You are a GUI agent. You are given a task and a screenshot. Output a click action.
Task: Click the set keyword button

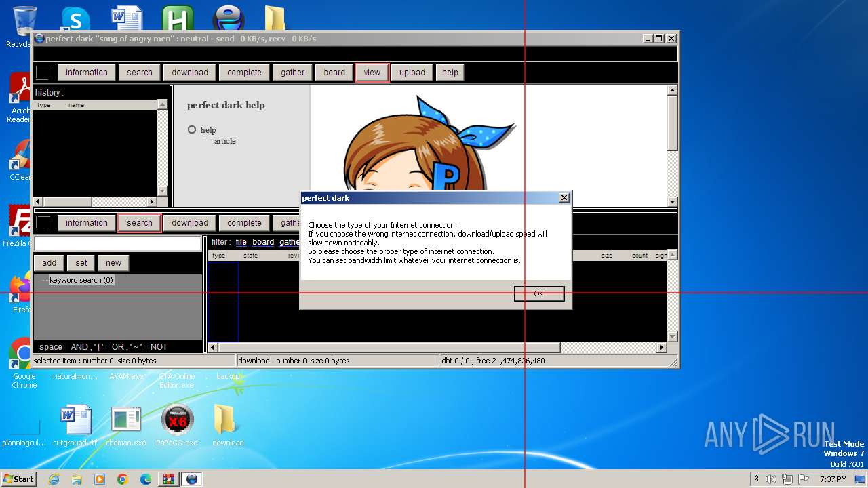[81, 263]
